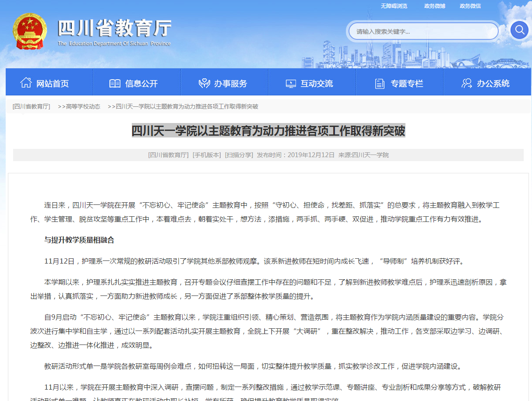Click the document icon beside 专题专栏
532x401 pixels.
point(380,83)
